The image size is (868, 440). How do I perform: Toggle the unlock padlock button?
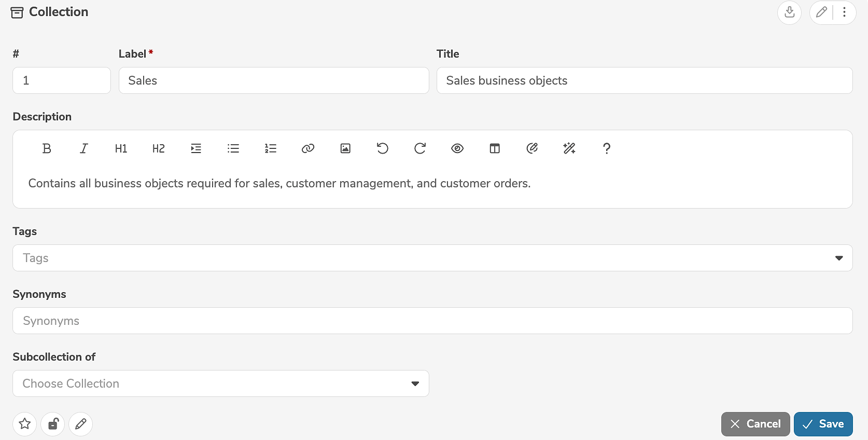53,424
